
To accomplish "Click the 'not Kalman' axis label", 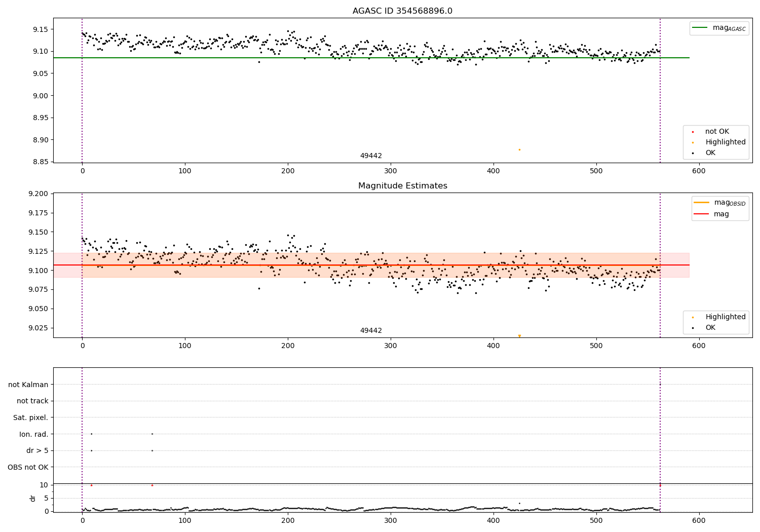I will click(x=28, y=385).
